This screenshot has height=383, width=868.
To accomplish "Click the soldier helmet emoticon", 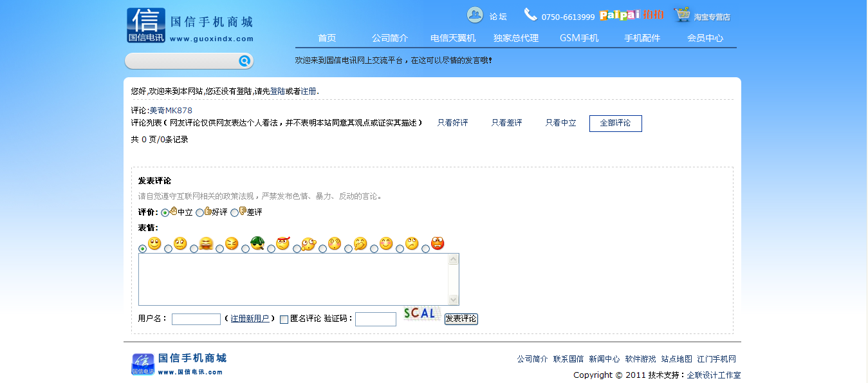I will pos(257,243).
